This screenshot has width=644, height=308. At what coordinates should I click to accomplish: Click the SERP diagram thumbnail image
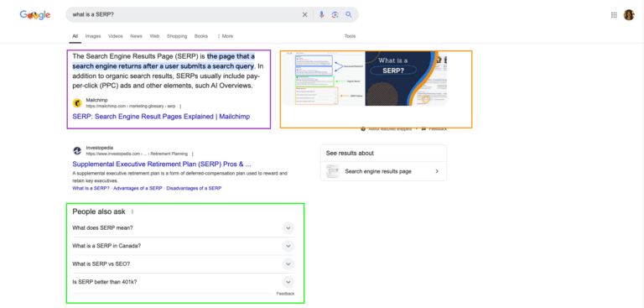(323, 78)
